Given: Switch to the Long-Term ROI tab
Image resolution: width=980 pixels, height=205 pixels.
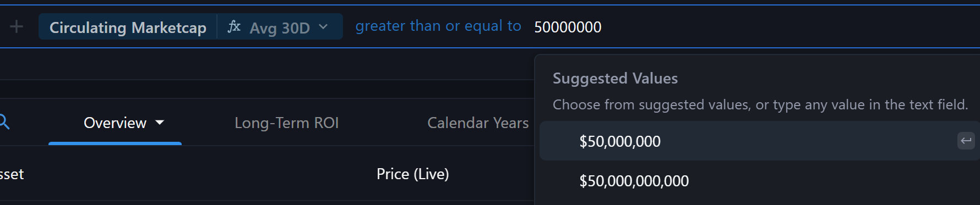Looking at the screenshot, I should [x=287, y=123].
